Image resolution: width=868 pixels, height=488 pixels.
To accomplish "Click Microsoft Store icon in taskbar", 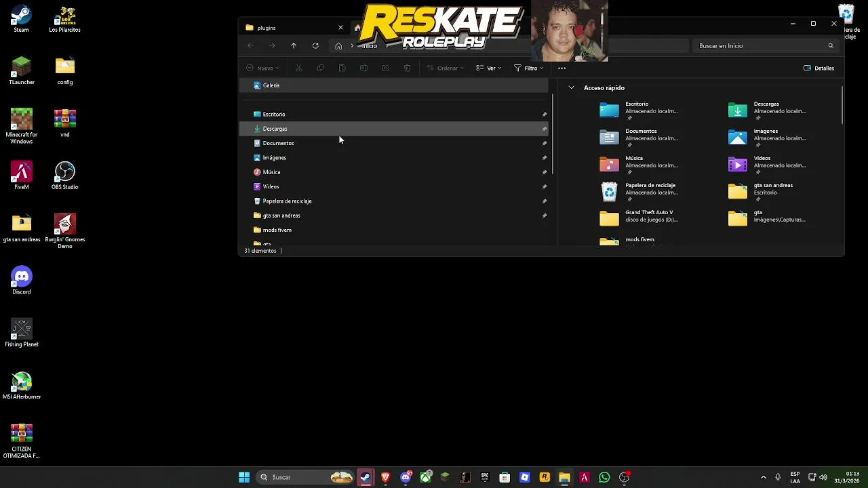I will point(505,477).
